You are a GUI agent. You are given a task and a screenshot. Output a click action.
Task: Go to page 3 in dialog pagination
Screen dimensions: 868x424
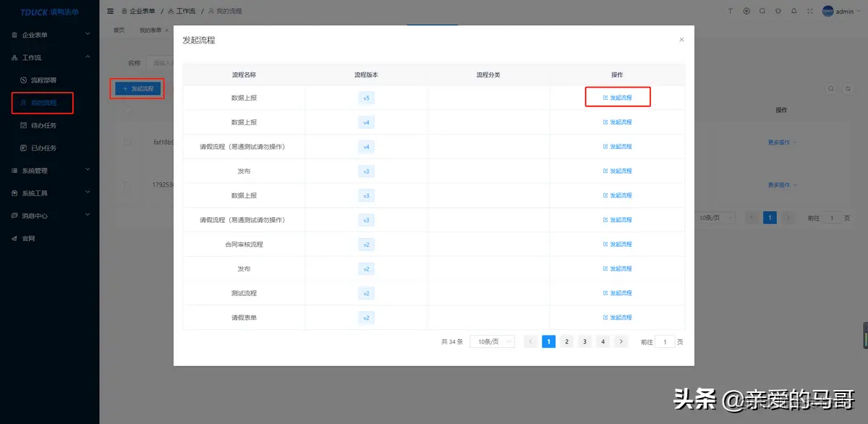pos(584,341)
